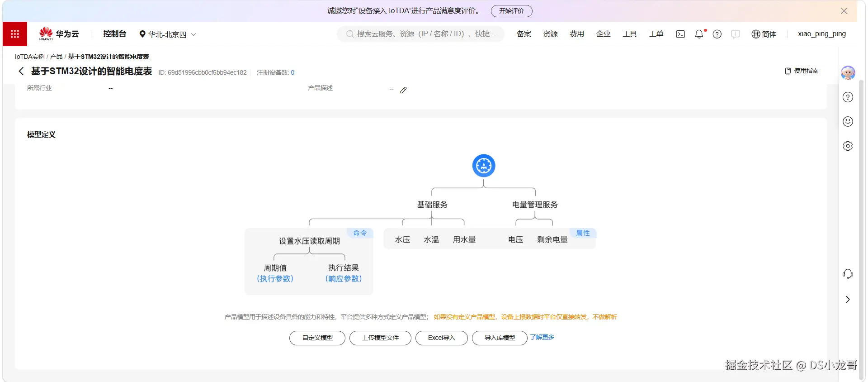The height and width of the screenshot is (382, 868).
Task: Open the feedback message icon in navbar
Action: (736, 34)
